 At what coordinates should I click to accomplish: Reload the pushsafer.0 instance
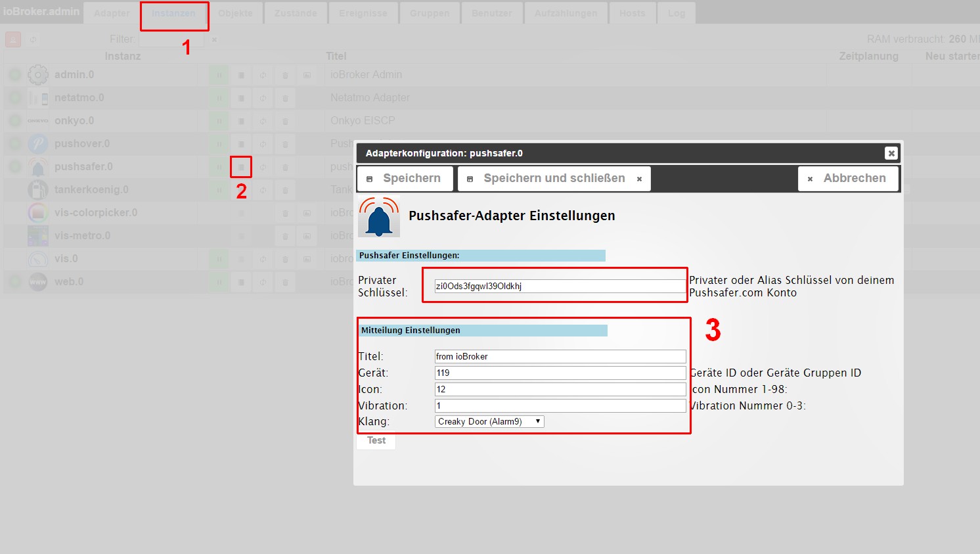(x=263, y=167)
